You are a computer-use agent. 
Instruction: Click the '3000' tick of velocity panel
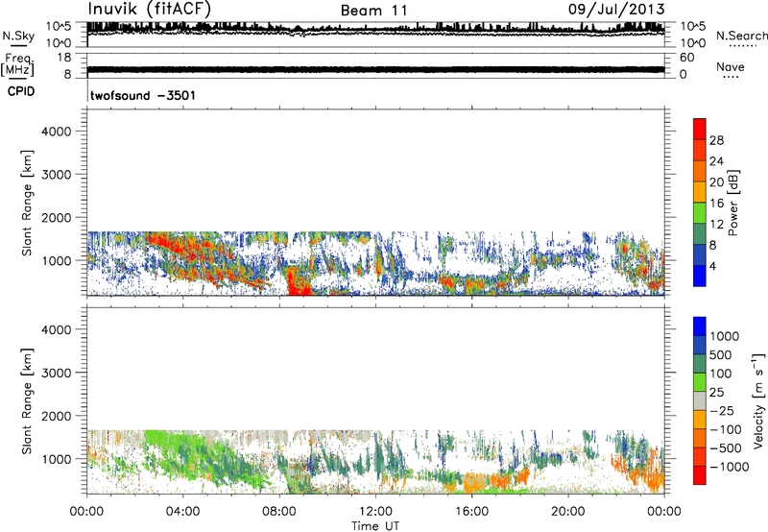coord(56,373)
